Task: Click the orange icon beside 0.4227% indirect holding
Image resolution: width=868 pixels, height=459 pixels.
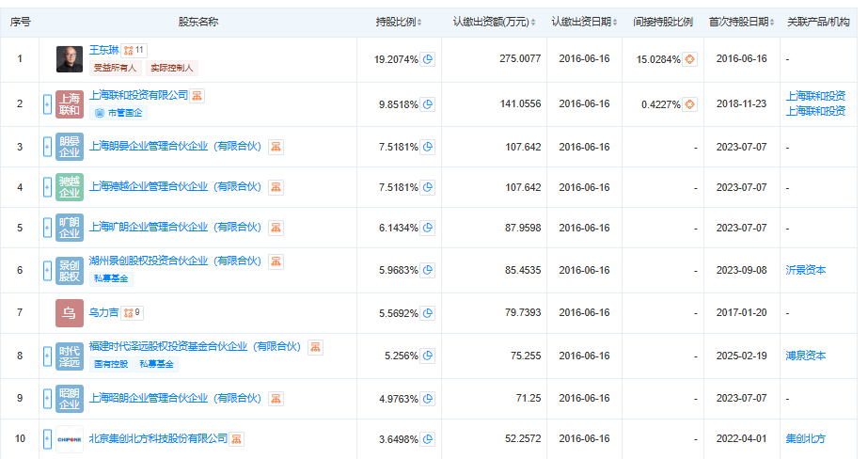Action: coord(689,104)
